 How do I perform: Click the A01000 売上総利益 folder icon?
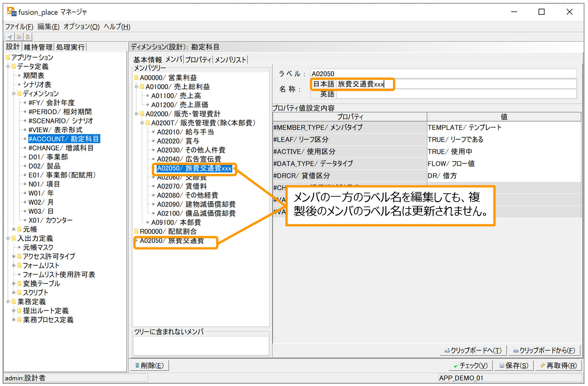coord(142,86)
